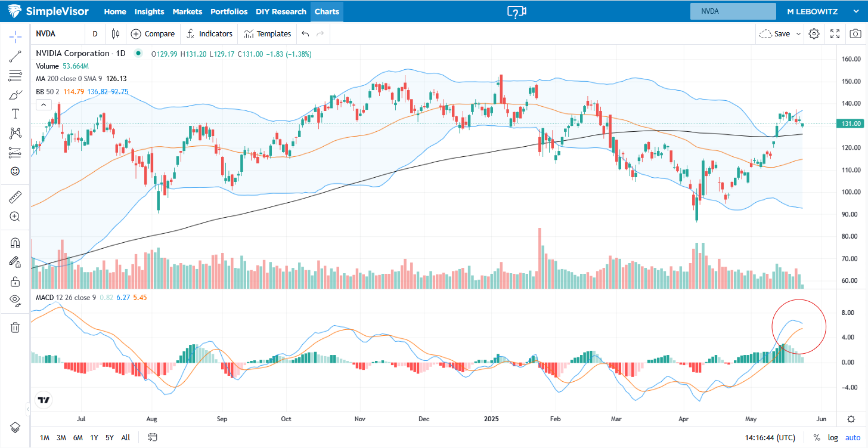Click the NVDA header search field
Image resolution: width=868 pixels, height=448 pixels.
point(733,11)
